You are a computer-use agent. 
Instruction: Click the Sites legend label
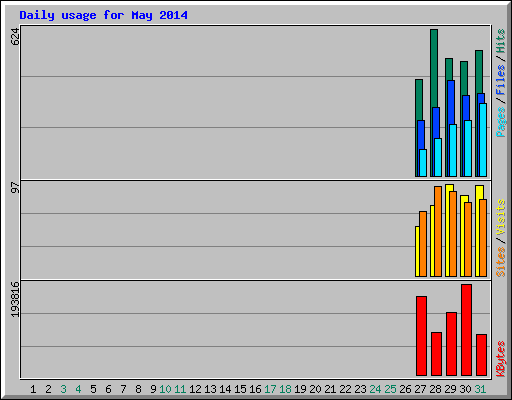click(500, 262)
